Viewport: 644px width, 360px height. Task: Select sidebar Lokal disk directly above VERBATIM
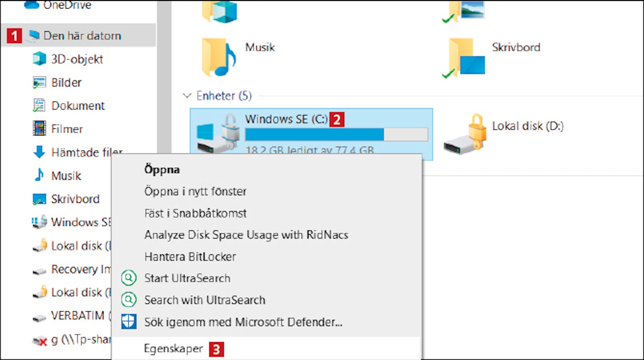(x=71, y=292)
